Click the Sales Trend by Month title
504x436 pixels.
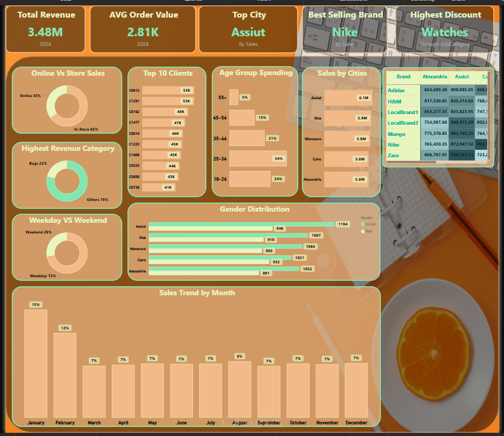(197, 293)
